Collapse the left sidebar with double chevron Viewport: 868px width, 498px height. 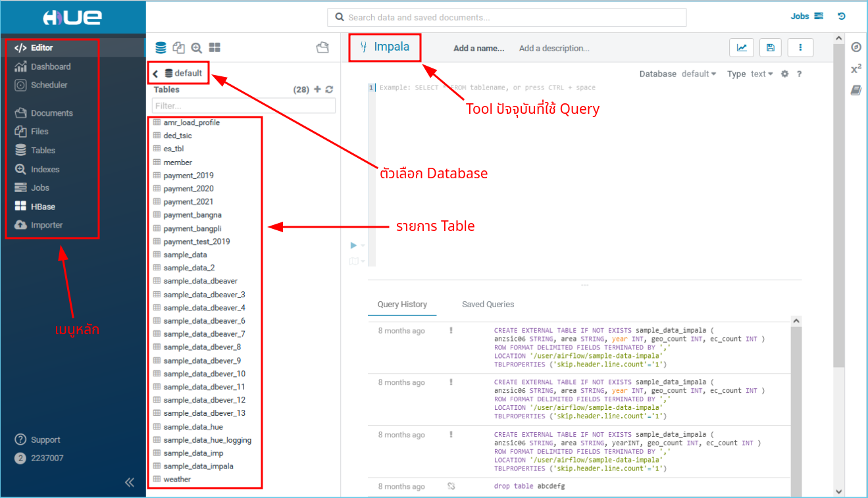(x=130, y=482)
